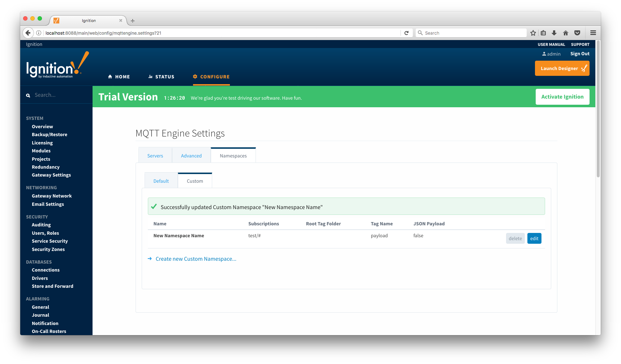621x364 pixels.
Task: Click the Ignition header text link
Action: point(34,44)
